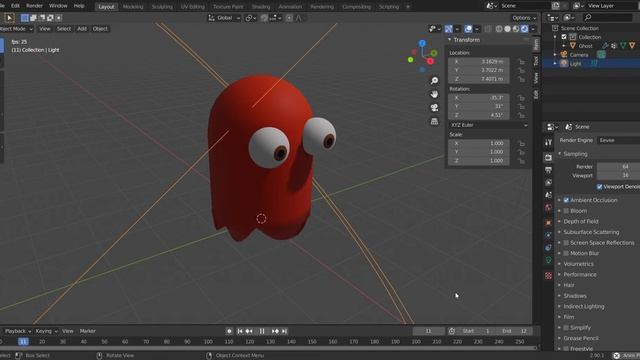Select material preview shading icon

[x=516, y=29]
